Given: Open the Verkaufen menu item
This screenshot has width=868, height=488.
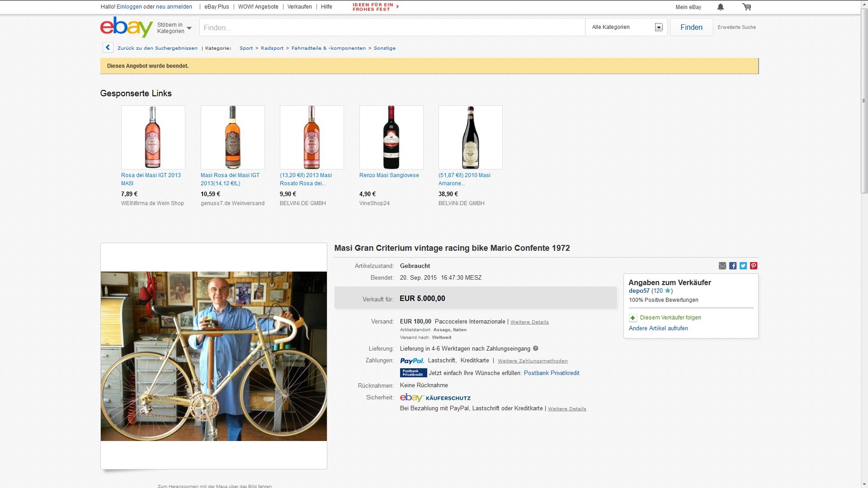Looking at the screenshot, I should point(299,7).
